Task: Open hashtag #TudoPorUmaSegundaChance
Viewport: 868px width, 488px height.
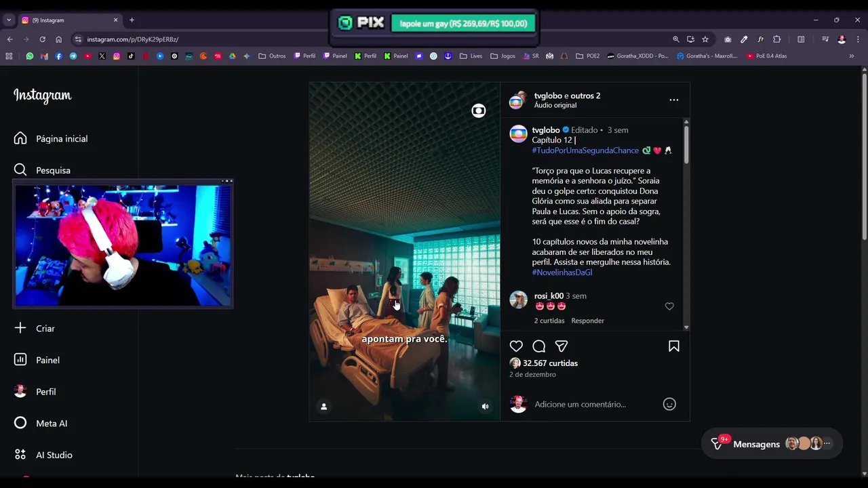Action: [585, 150]
